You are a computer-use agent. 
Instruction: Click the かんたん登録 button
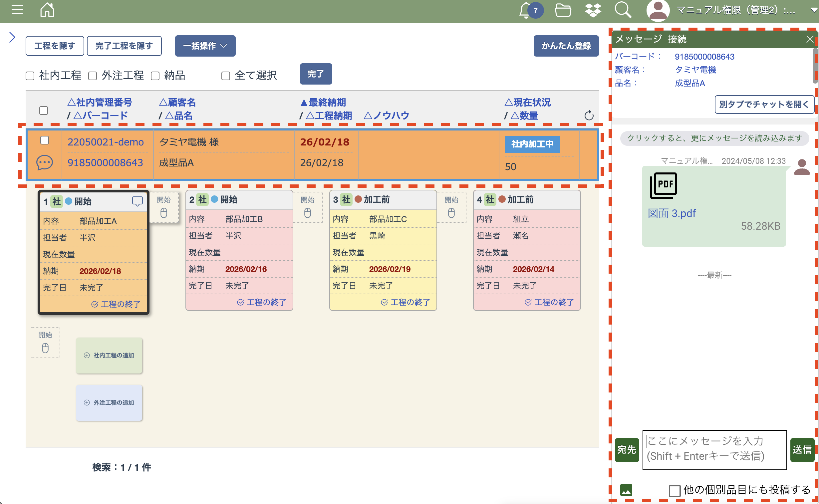[x=566, y=46]
